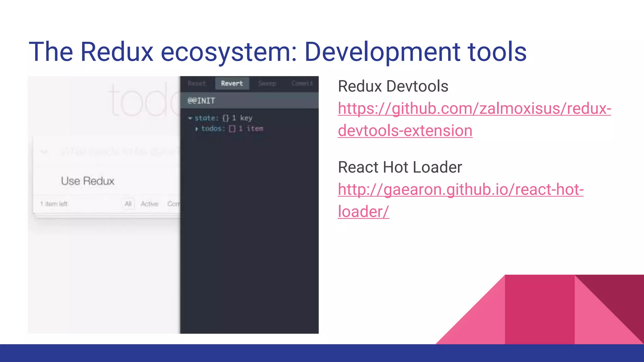Screen dimensions: 644x362
Task: Select the Active filter in todo footer
Action: (x=149, y=204)
